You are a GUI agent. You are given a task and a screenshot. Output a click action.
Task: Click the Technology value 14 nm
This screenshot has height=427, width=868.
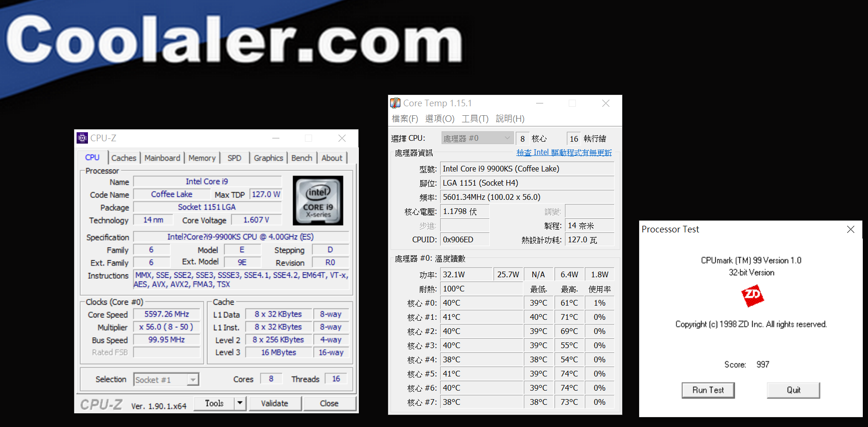153,220
